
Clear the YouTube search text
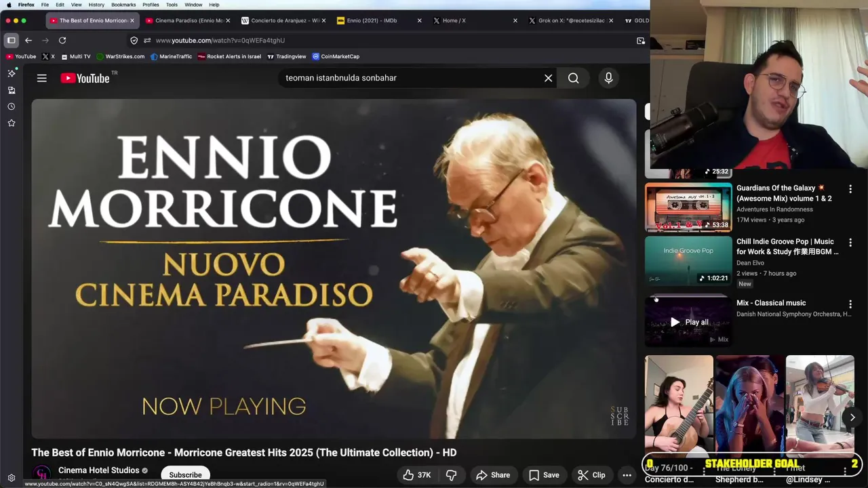pos(548,78)
